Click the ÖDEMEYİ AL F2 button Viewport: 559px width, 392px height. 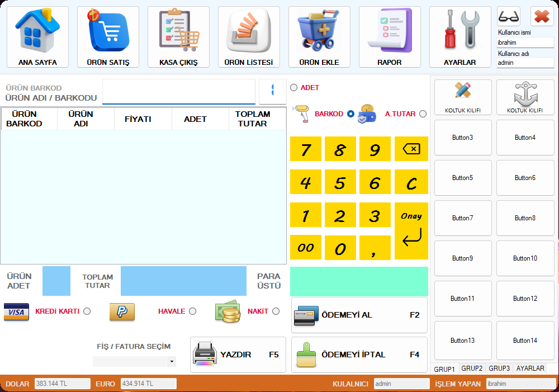(x=359, y=315)
